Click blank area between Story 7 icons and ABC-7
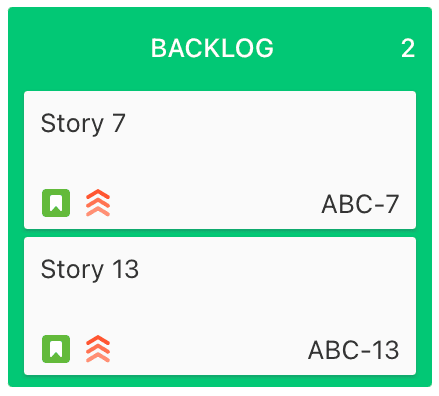The height and width of the screenshot is (396, 439). click(215, 203)
